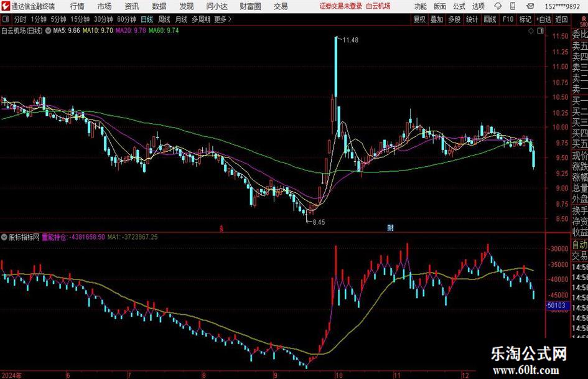
Task: Open the 行情 menu
Action: (x=77, y=6)
